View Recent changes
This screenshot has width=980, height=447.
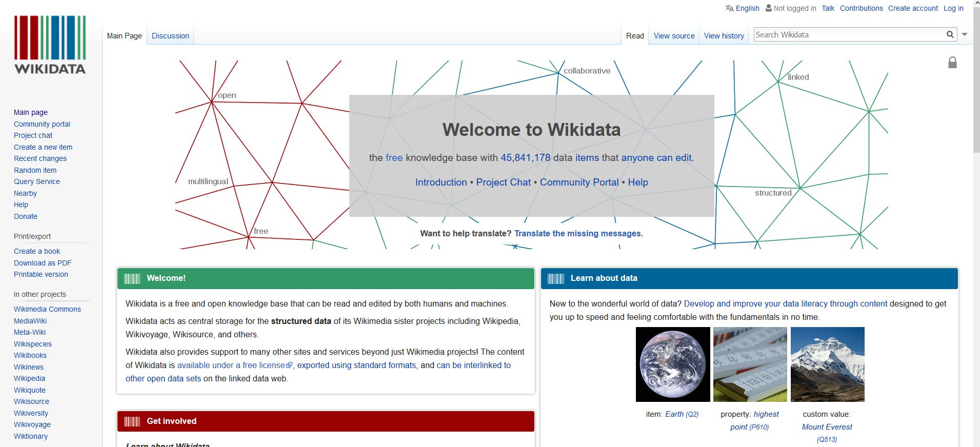40,158
